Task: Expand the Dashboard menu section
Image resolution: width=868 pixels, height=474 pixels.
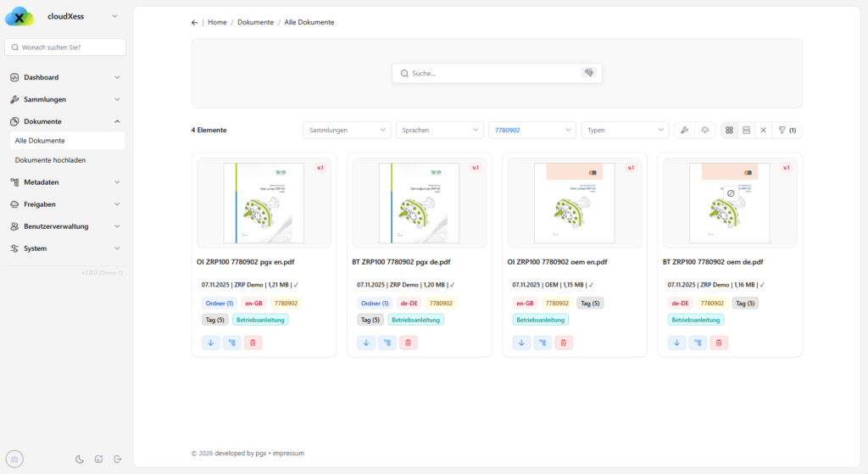Action: (65, 77)
